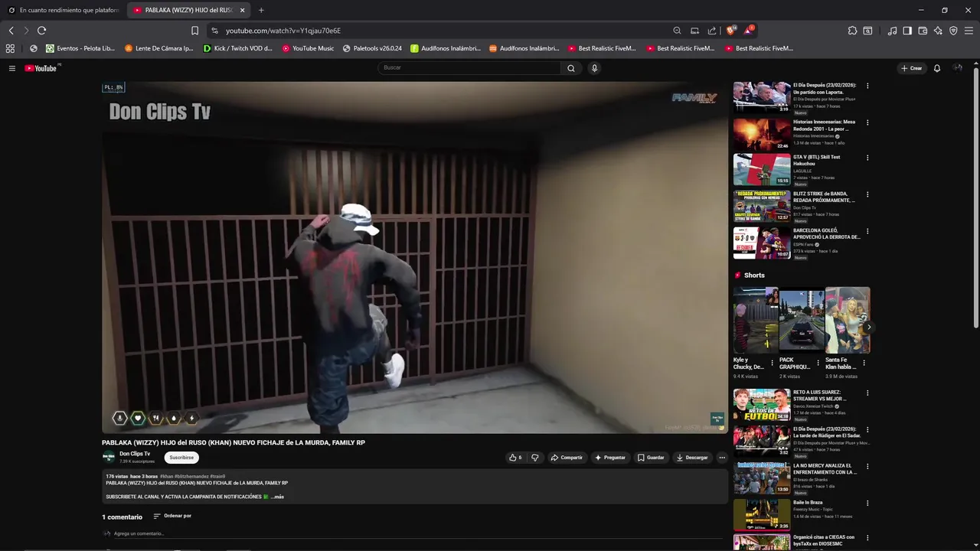980x551 pixels.
Task: Click the video player to pause
Action: click(x=414, y=258)
